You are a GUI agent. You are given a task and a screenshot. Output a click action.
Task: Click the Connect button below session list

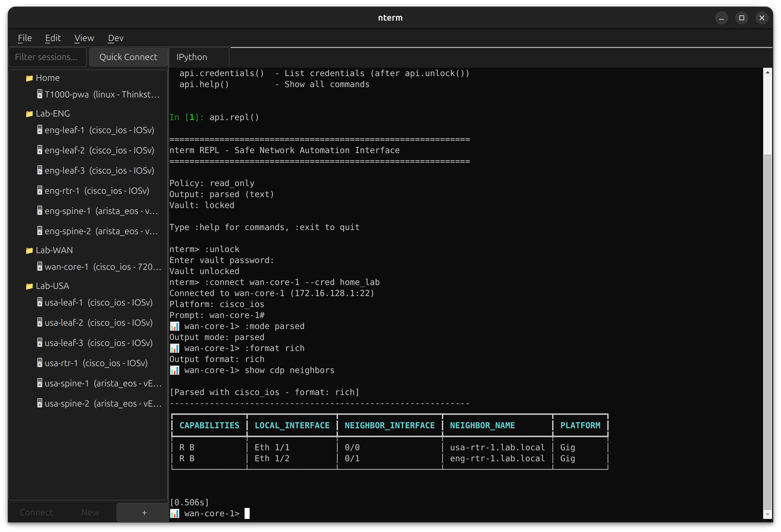pyautogui.click(x=36, y=512)
